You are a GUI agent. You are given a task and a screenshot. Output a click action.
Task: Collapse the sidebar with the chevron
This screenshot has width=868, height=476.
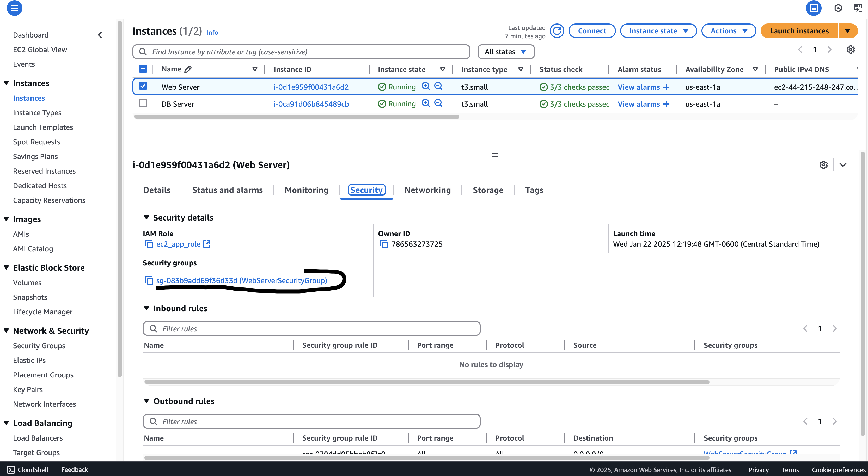click(x=100, y=35)
